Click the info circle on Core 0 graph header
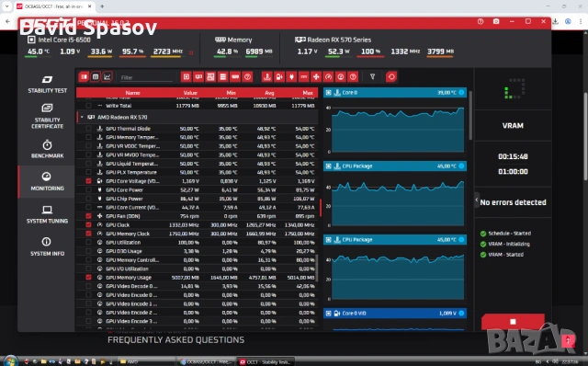Screen dimensions: 588x366 click(461, 92)
